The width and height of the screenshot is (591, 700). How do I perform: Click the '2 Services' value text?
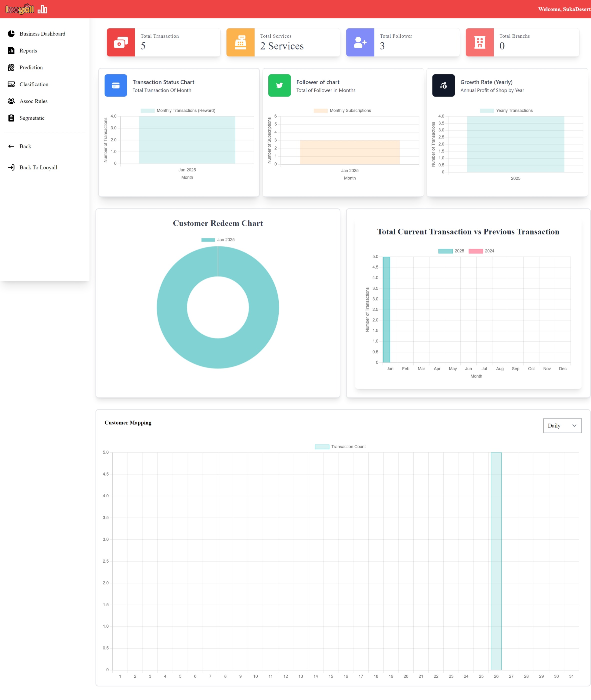(x=282, y=46)
